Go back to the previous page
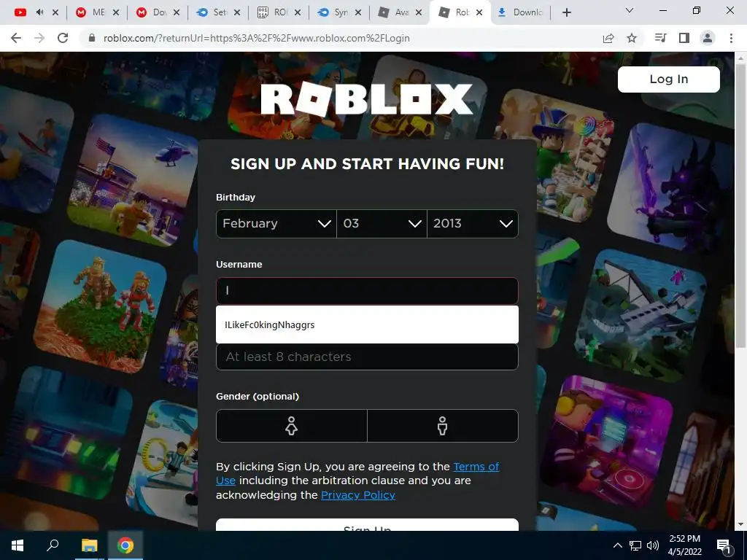This screenshot has width=747, height=560. (x=16, y=38)
